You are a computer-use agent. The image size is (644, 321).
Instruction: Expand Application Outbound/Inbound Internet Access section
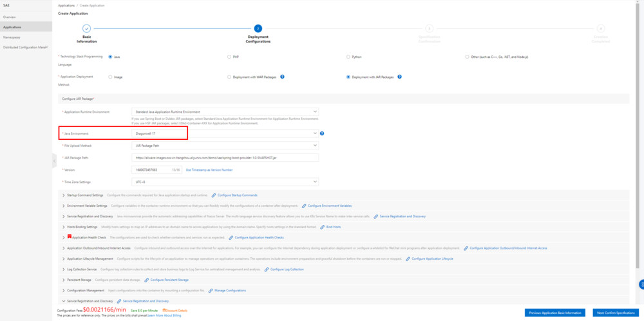pyautogui.click(x=64, y=248)
